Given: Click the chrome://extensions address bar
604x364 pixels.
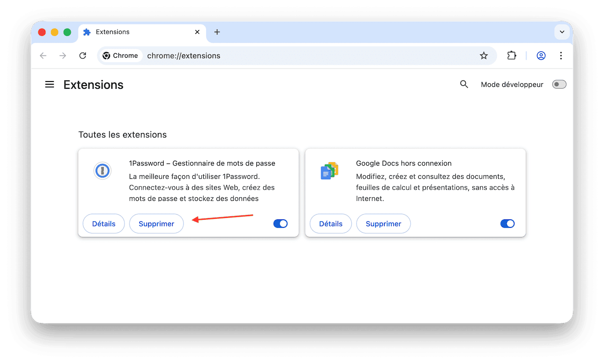Looking at the screenshot, I should 184,55.
